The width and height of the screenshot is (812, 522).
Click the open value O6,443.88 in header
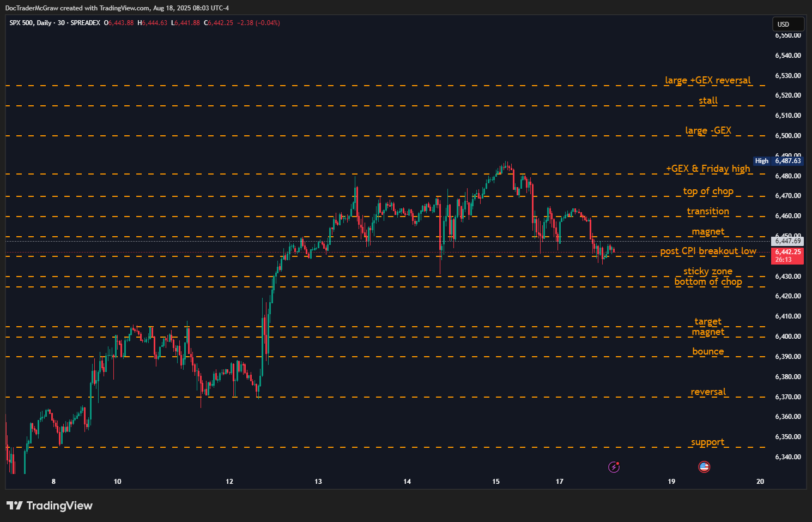tap(119, 23)
